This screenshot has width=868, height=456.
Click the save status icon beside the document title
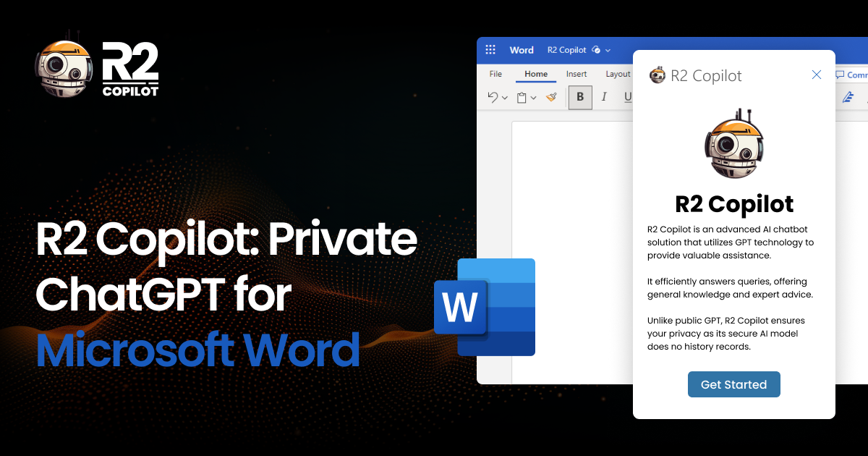coord(595,50)
